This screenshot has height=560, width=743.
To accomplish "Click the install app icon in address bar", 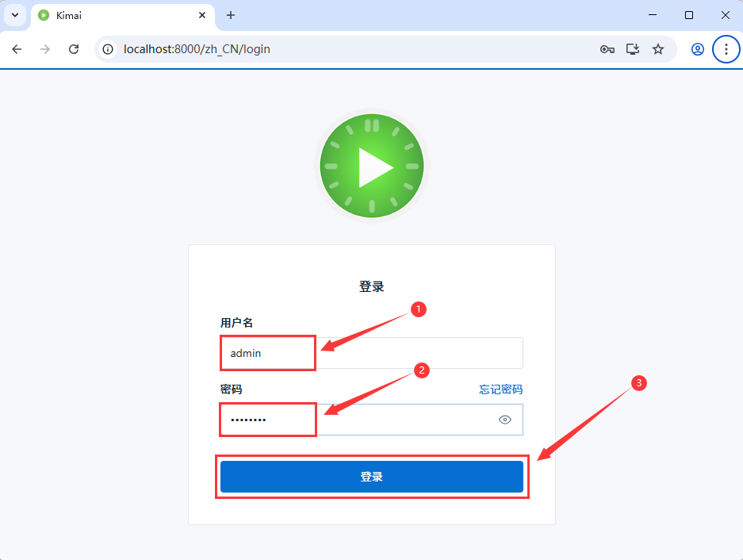I will 633,49.
